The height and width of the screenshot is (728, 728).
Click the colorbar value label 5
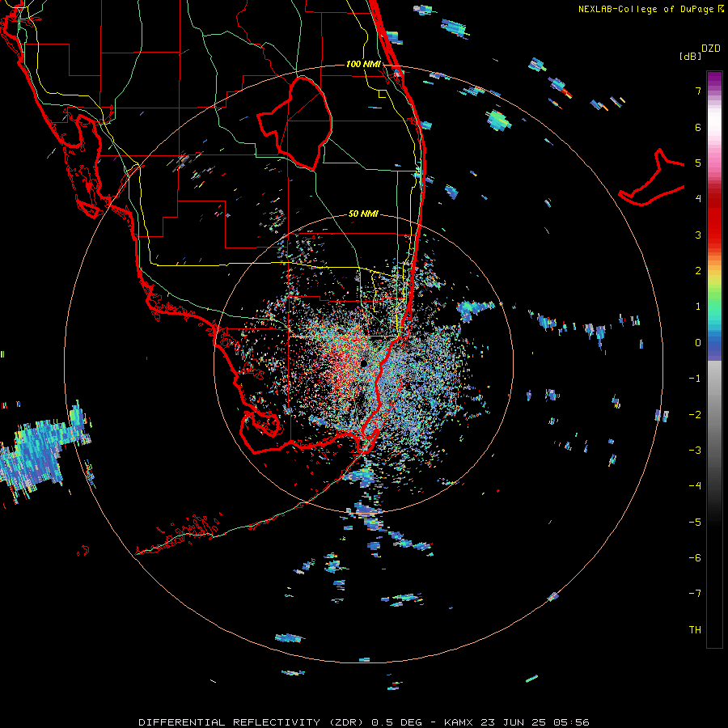click(x=698, y=163)
